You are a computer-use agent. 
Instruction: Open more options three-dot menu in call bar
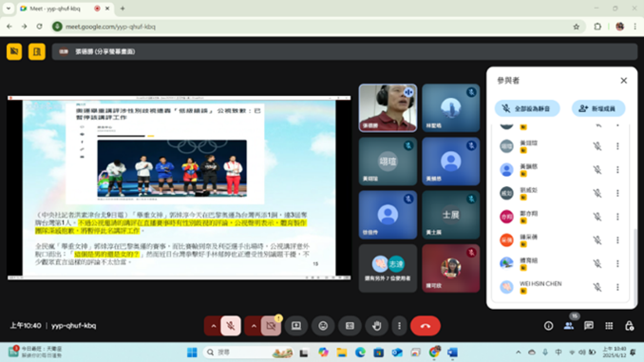coord(399,326)
